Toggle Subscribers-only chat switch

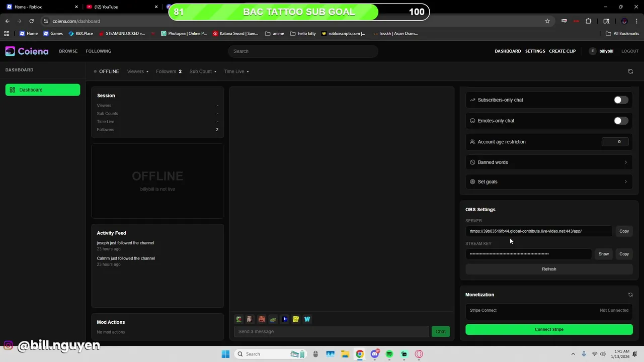click(621, 100)
